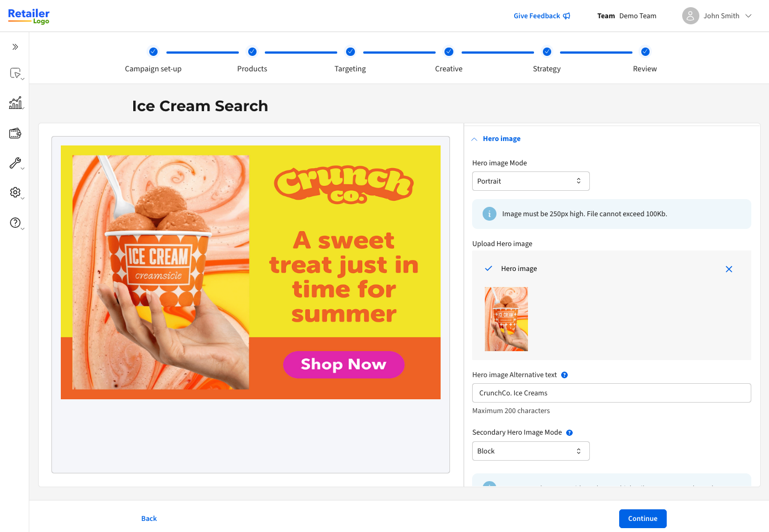Open the wallet icon in sidebar
The width and height of the screenshot is (769, 532).
(15, 133)
